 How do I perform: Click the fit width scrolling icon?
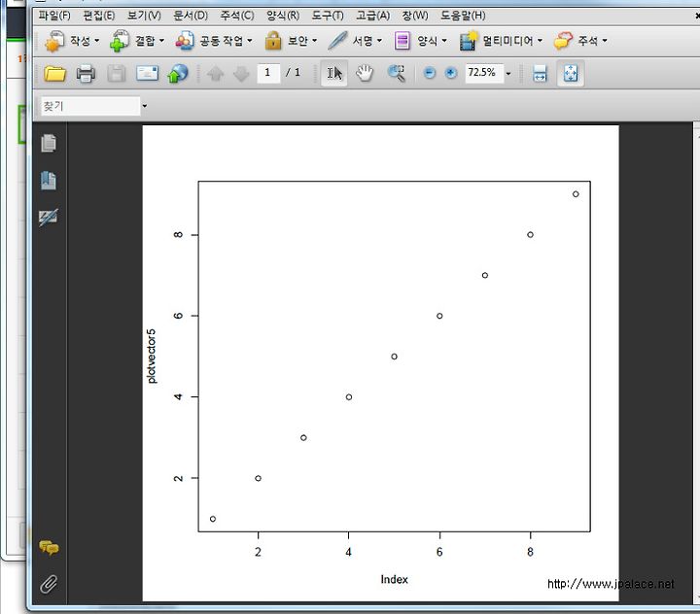click(x=540, y=74)
